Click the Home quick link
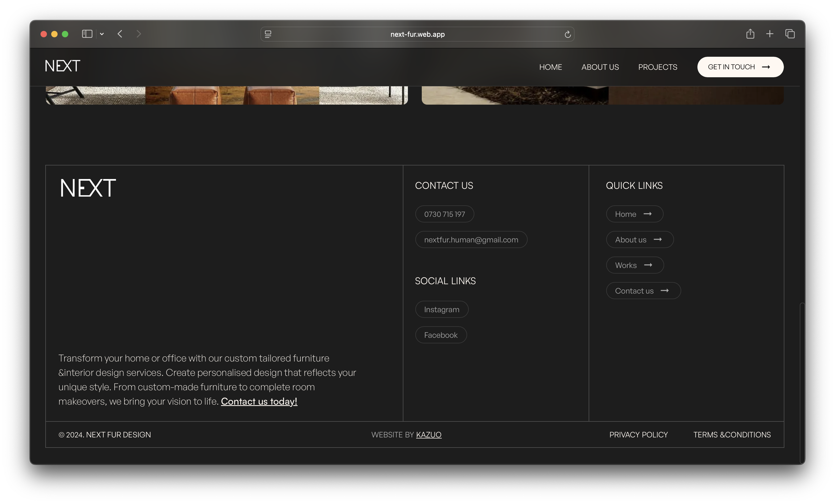 (x=635, y=214)
